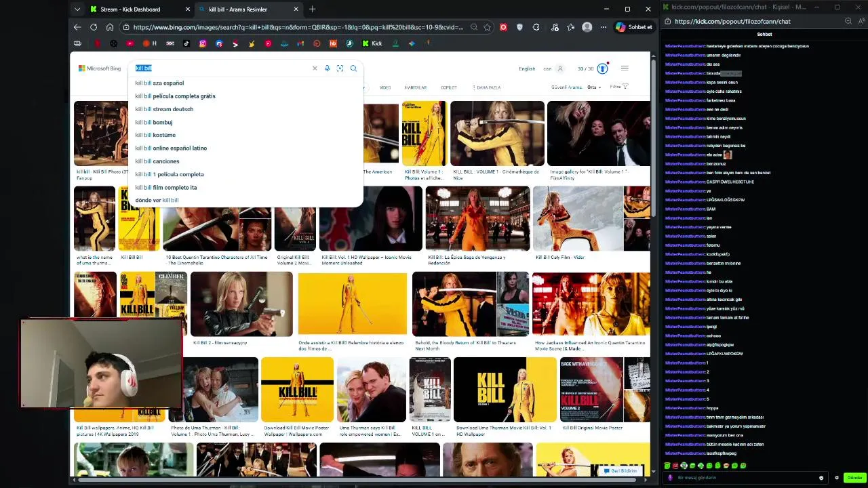The width and height of the screenshot is (868, 488).
Task: Open the red YouTube bookmark
Action: click(x=130, y=43)
